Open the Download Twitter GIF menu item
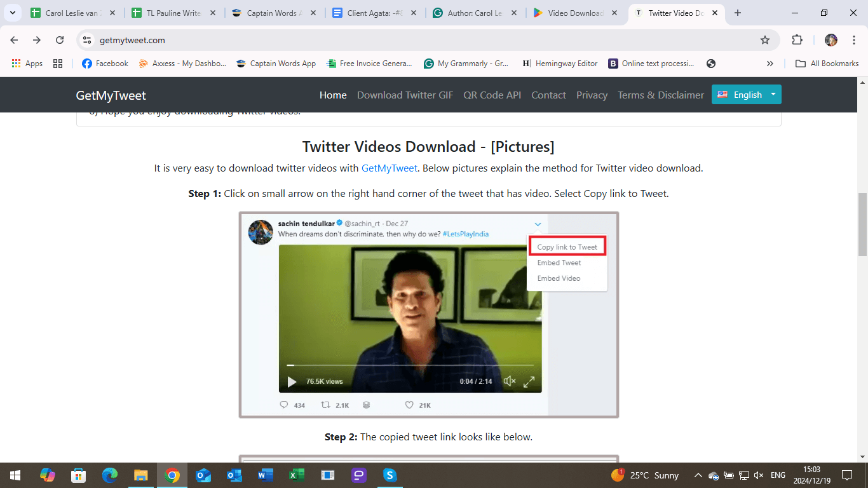This screenshot has height=488, width=868. click(x=405, y=95)
